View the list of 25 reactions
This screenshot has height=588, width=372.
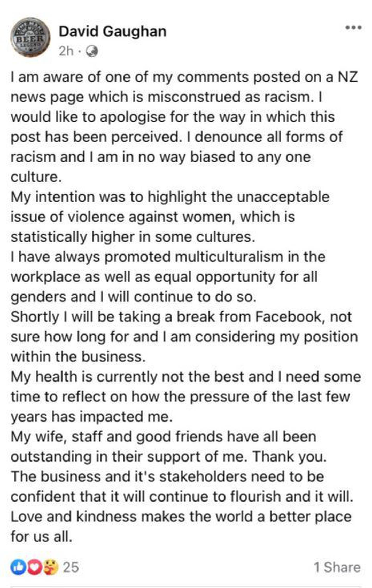tap(71, 567)
